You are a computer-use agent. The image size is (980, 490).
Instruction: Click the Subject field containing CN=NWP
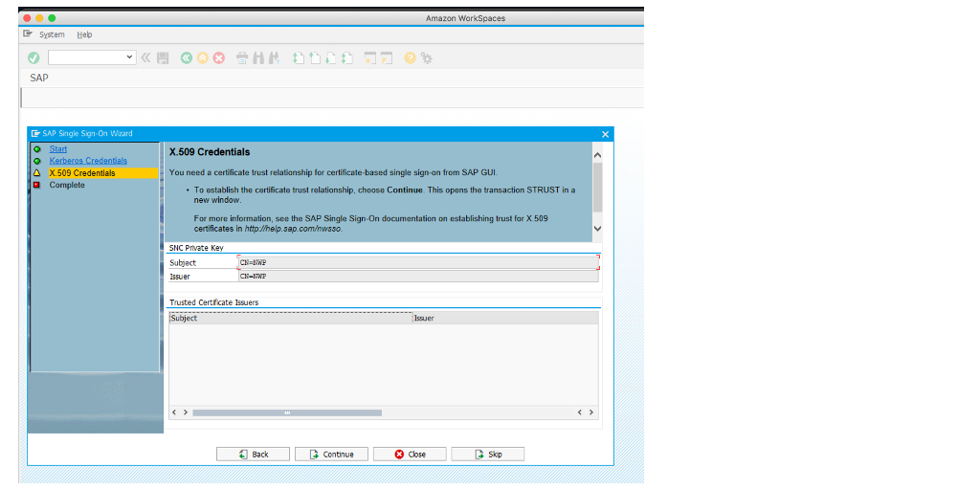[418, 262]
